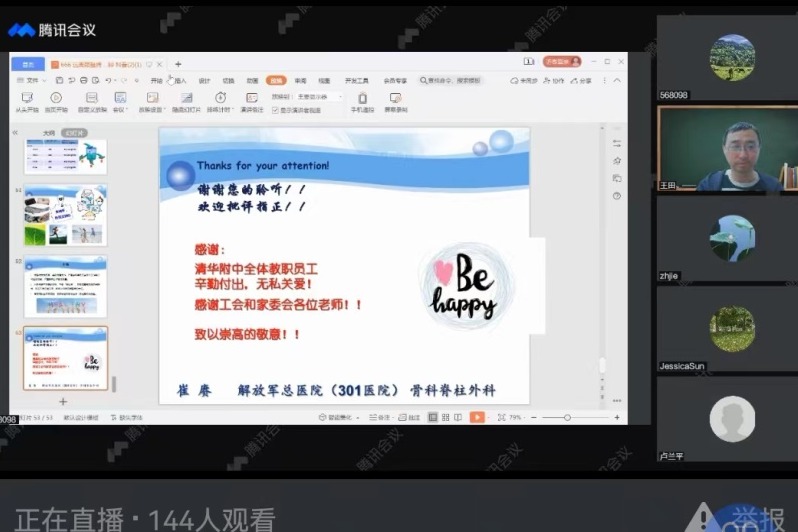Screen dimensions: 798x532
Task: Switch to normal view icon in status bar
Action: [x=433, y=417]
